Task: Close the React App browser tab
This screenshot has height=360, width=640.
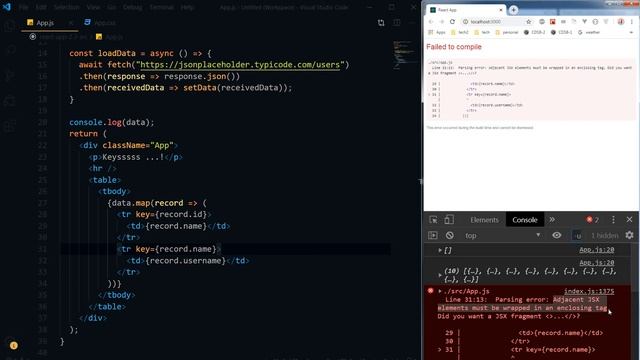Action: (501, 10)
